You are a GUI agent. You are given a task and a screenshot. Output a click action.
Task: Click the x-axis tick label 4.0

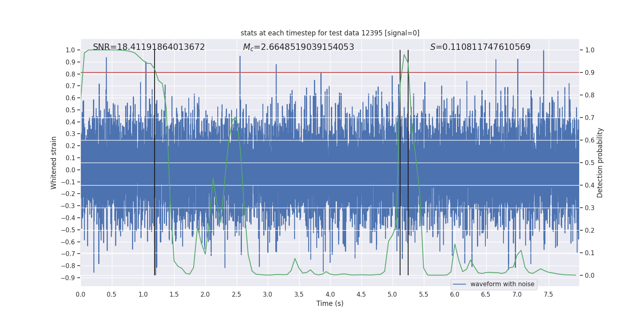pyautogui.click(x=330, y=295)
